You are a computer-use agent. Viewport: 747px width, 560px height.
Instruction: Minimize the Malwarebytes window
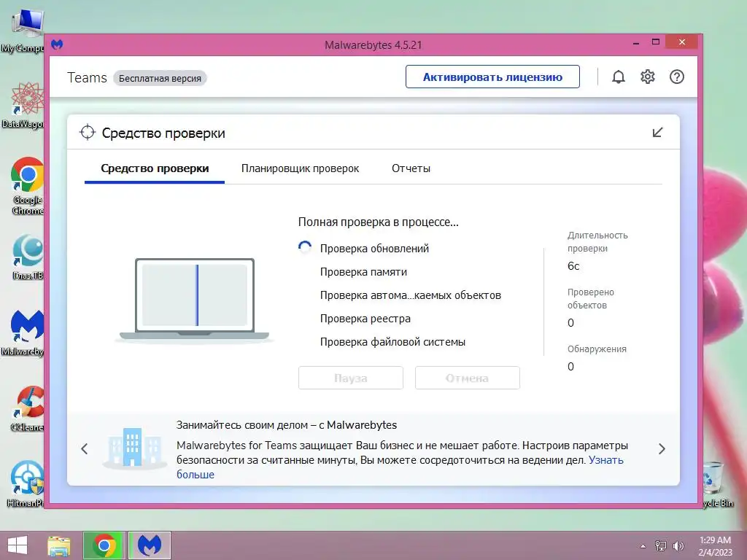click(636, 43)
